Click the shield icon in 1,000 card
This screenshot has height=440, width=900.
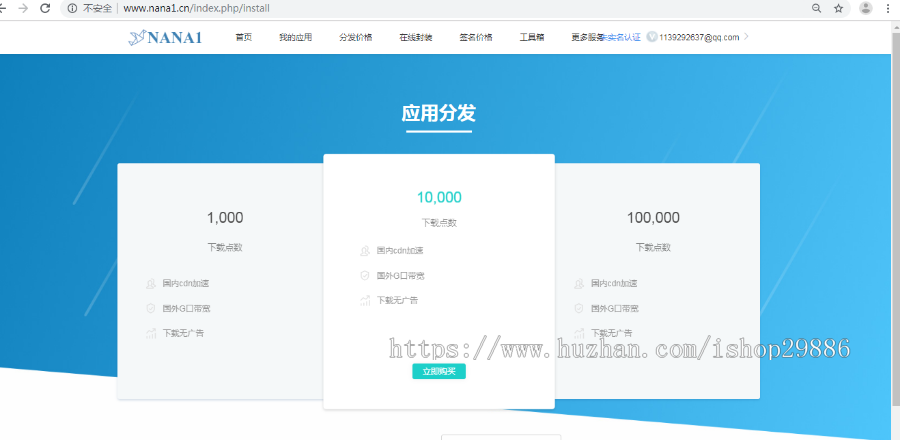(151, 309)
